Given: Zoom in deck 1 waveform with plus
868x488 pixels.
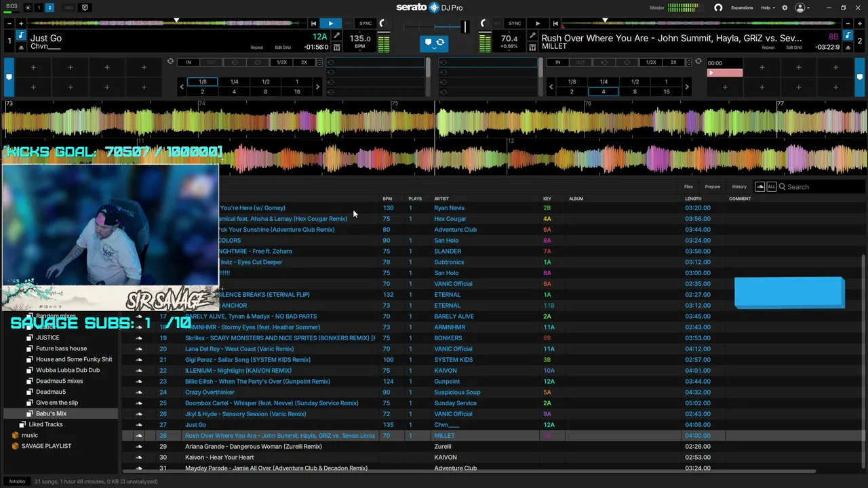Looking at the screenshot, I should pos(20,24).
